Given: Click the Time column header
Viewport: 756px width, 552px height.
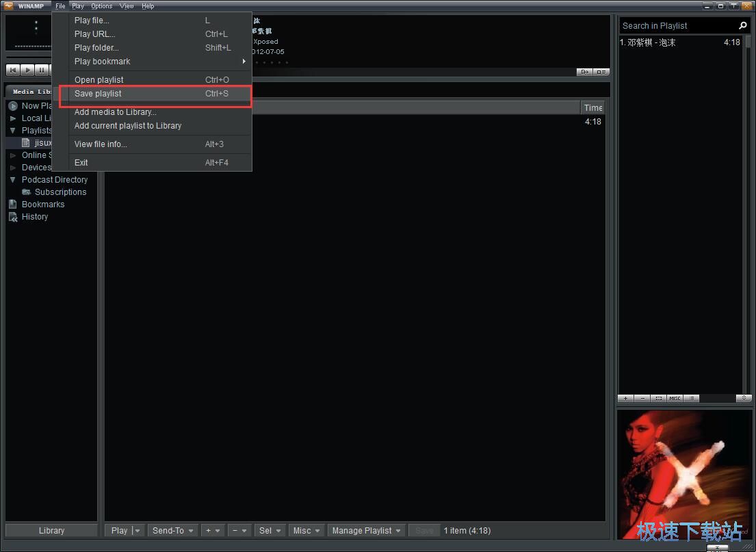Looking at the screenshot, I should tap(592, 107).
